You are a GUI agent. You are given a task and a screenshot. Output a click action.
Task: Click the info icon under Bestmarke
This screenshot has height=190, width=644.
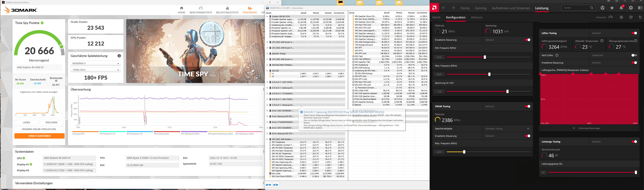56,81
